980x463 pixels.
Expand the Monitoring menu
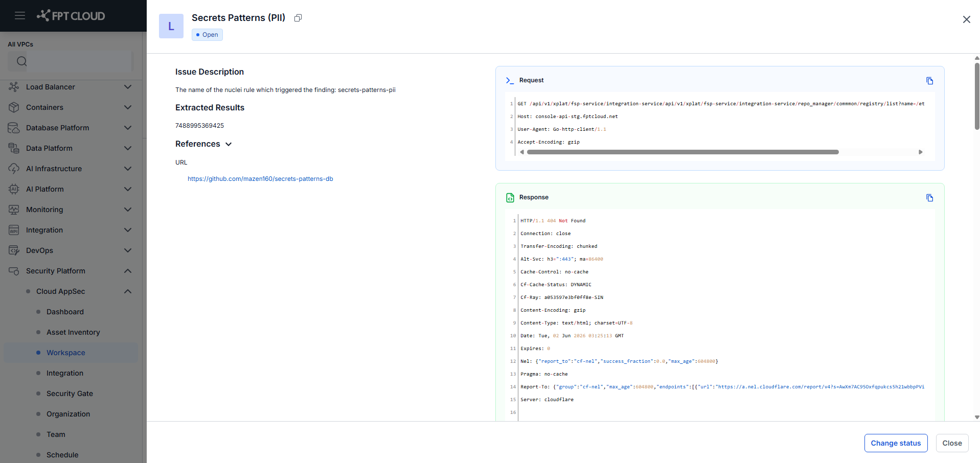(128, 210)
